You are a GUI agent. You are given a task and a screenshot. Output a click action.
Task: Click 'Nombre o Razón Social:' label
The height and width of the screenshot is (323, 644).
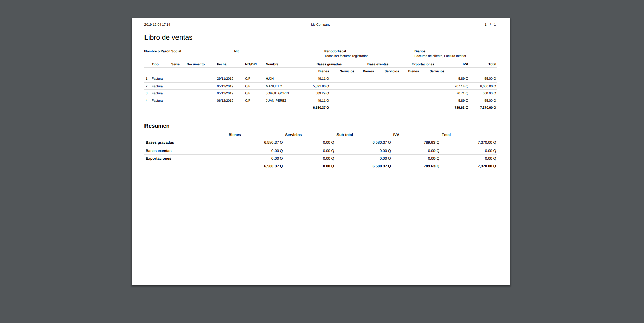pos(163,51)
